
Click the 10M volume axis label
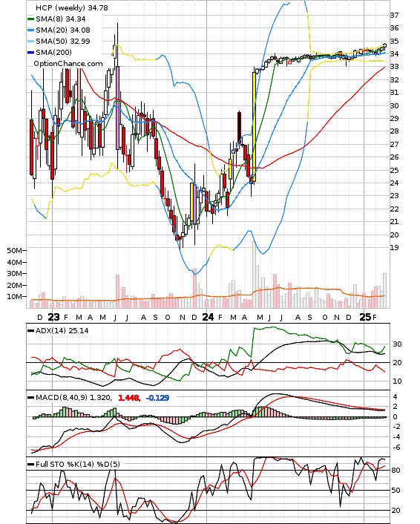[14, 296]
